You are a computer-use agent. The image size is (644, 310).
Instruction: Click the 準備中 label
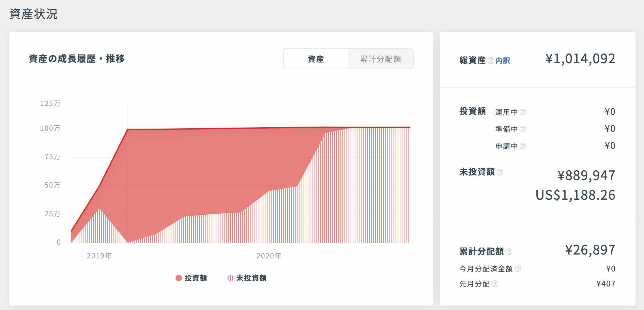tap(506, 129)
